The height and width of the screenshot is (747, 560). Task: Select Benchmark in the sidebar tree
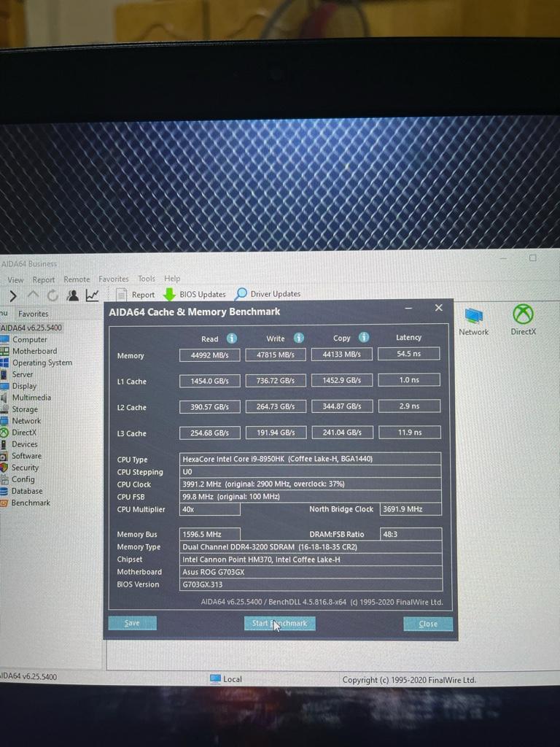31,503
